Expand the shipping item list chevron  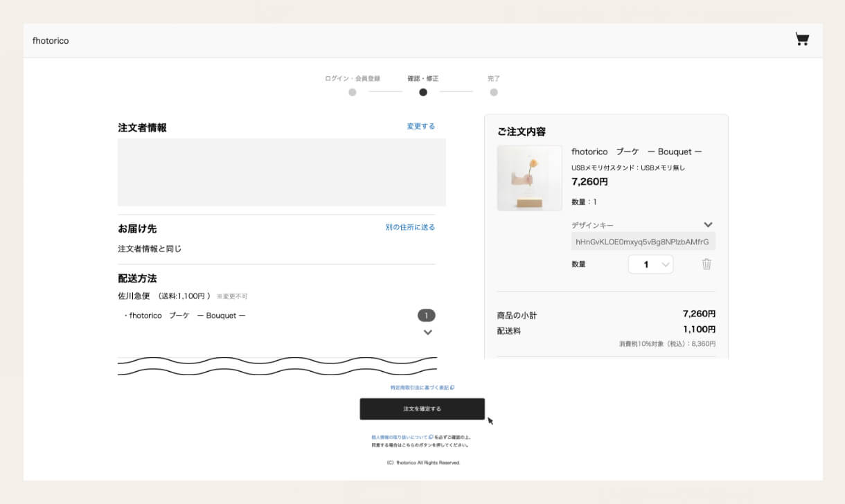pyautogui.click(x=427, y=332)
